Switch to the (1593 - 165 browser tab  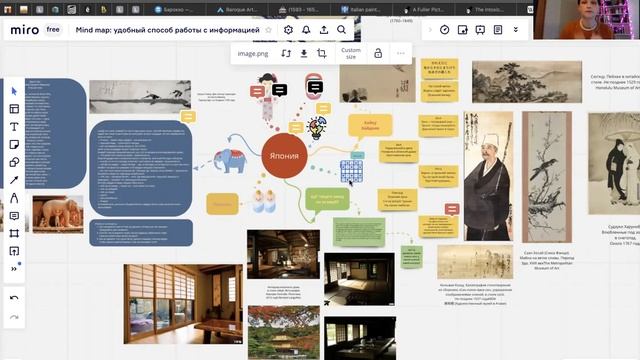[299, 9]
